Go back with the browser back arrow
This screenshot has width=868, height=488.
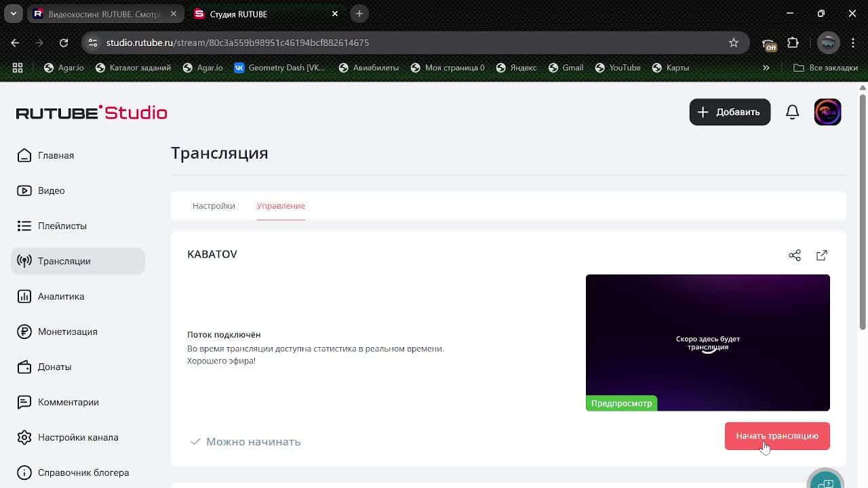click(x=15, y=42)
